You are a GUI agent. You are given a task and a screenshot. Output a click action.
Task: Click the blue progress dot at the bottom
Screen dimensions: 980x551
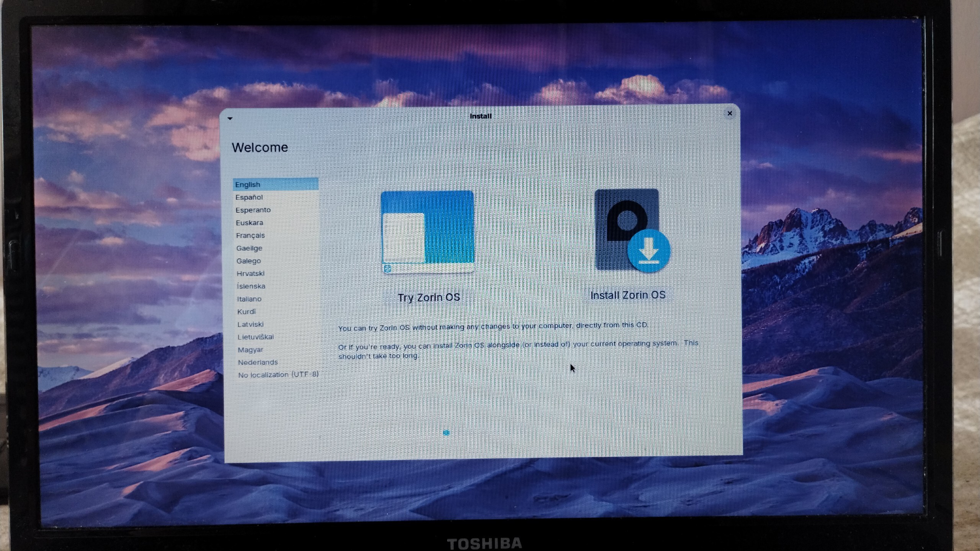(446, 433)
